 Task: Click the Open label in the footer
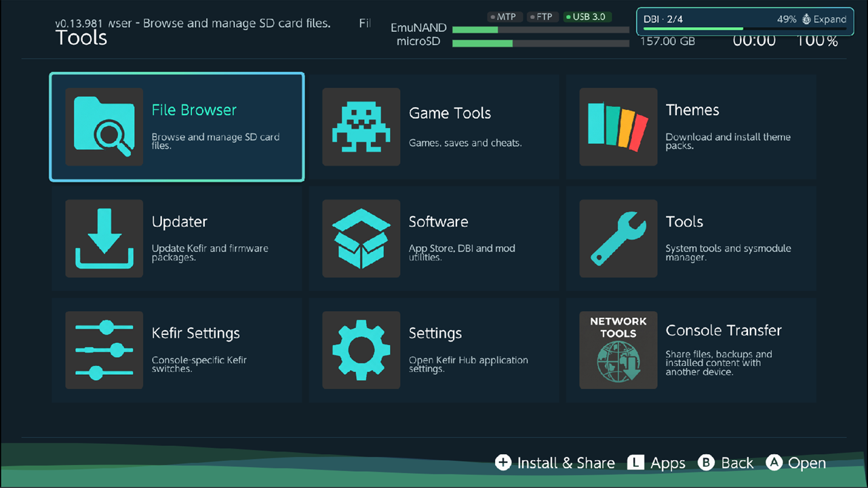pyautogui.click(x=807, y=464)
